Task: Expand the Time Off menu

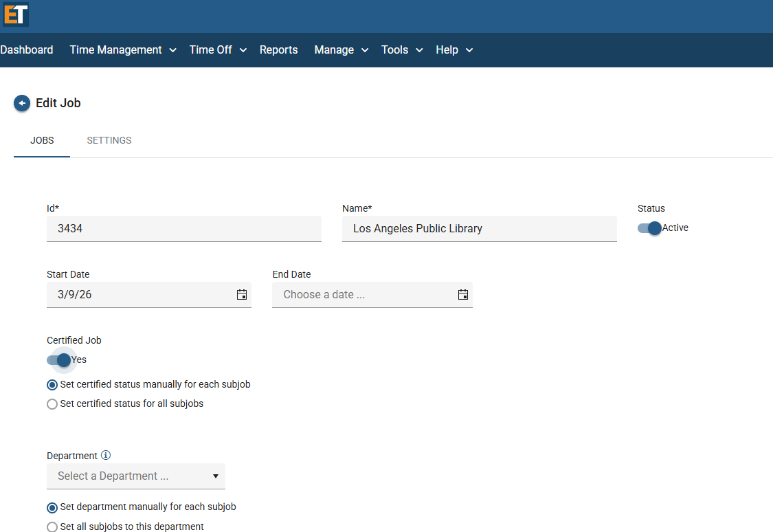Action: click(218, 49)
